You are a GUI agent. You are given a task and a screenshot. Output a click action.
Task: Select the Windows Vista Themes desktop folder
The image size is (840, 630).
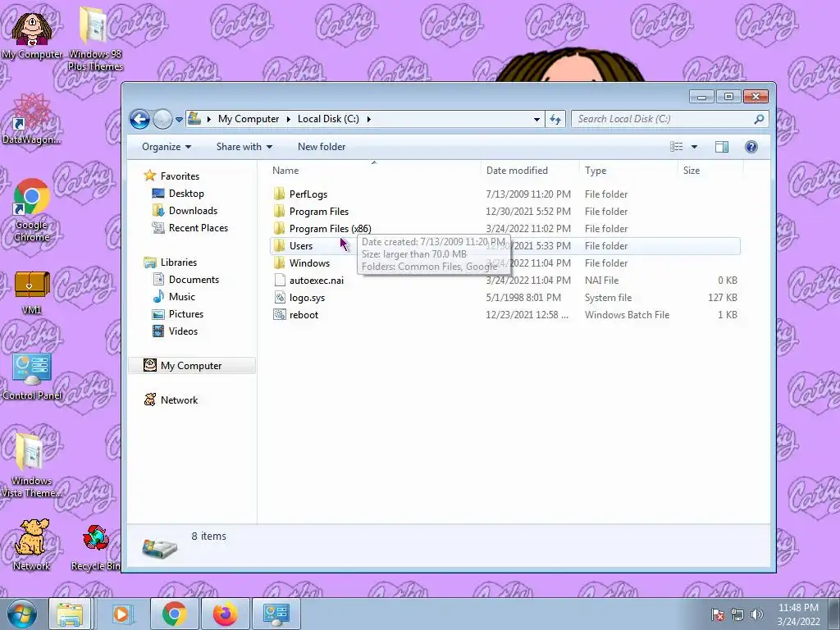(31, 466)
